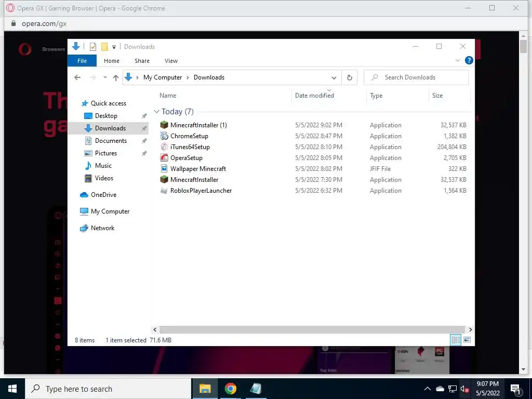532x399 pixels.
Task: Click the Pictures folder icon in sidebar
Action: click(88, 153)
